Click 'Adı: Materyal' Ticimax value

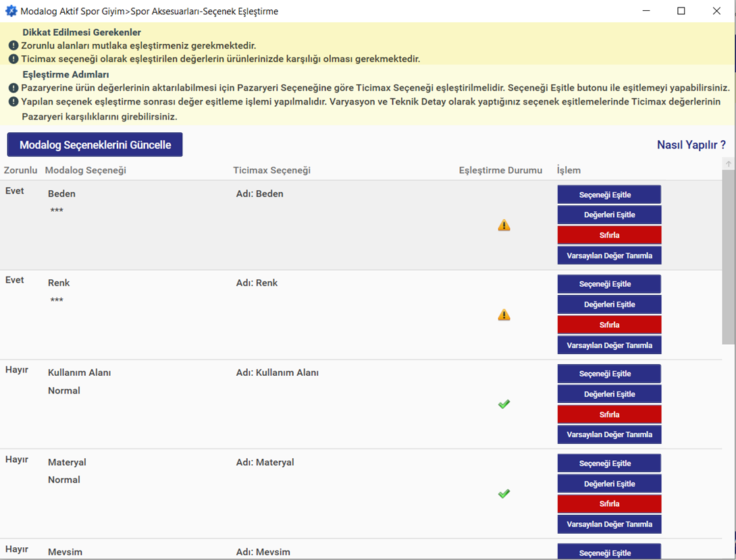[265, 462]
